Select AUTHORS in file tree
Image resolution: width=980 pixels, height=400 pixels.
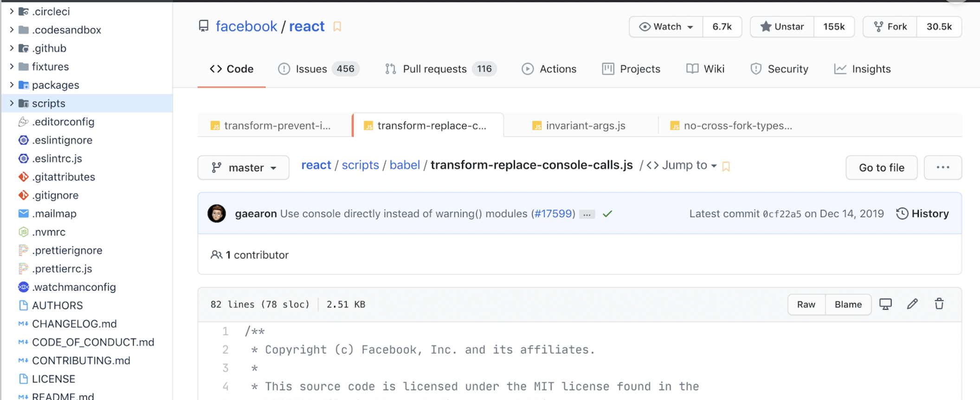coord(86,305)
